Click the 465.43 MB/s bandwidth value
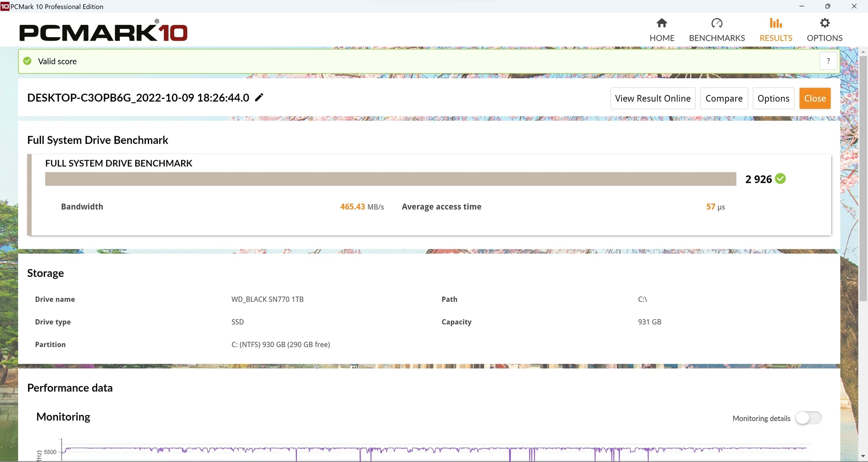This screenshot has width=868, height=462. 362,207
